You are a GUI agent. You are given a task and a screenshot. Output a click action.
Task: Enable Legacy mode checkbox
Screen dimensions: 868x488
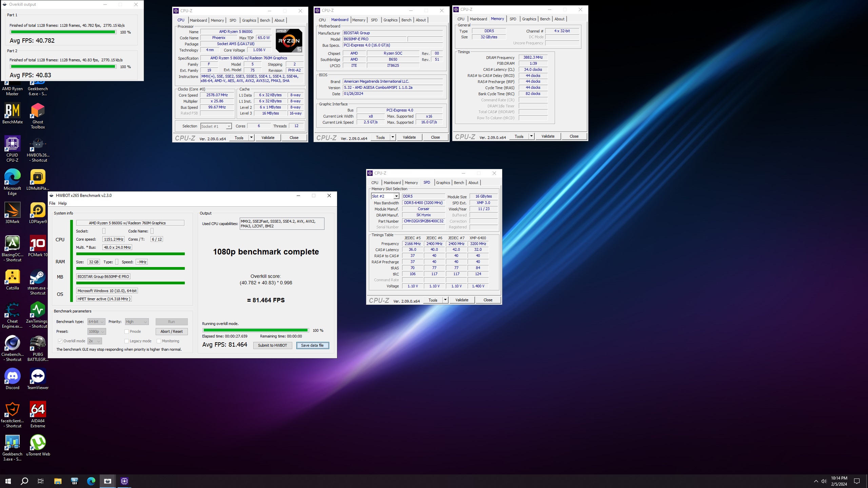126,341
